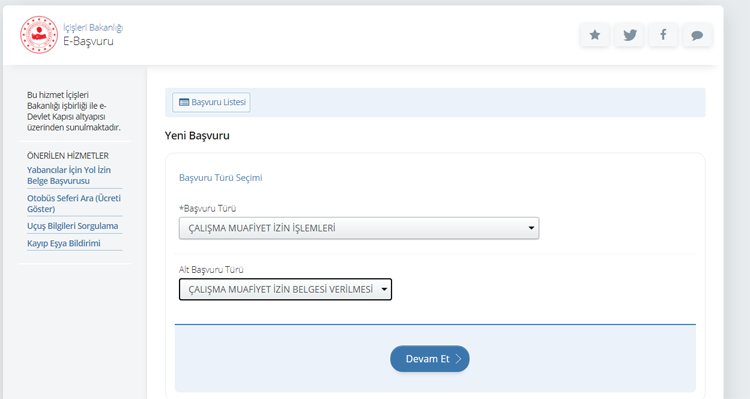This screenshot has height=399, width=750.
Task: Open Kayıp Eşya Bildirimi service
Action: tap(64, 243)
